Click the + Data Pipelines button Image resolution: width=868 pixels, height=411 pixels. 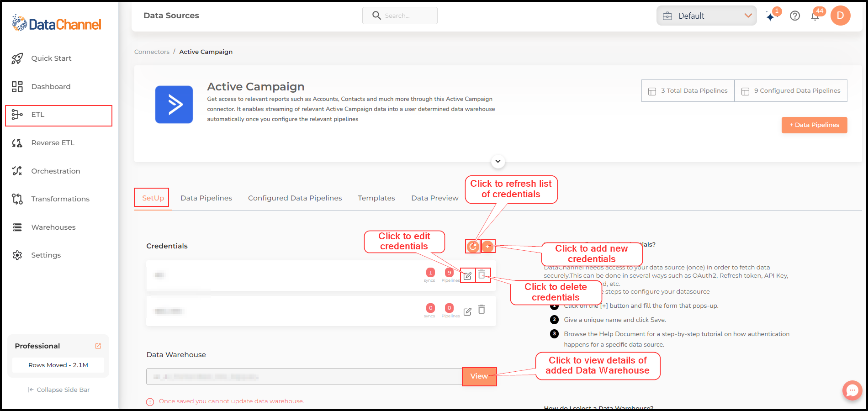[x=814, y=125]
